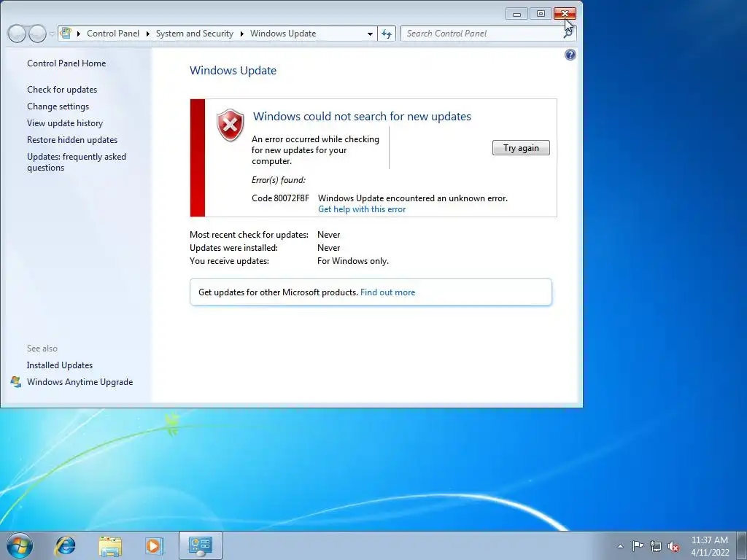Open the help question mark icon
Screen dimensions: 747x560
(x=570, y=55)
